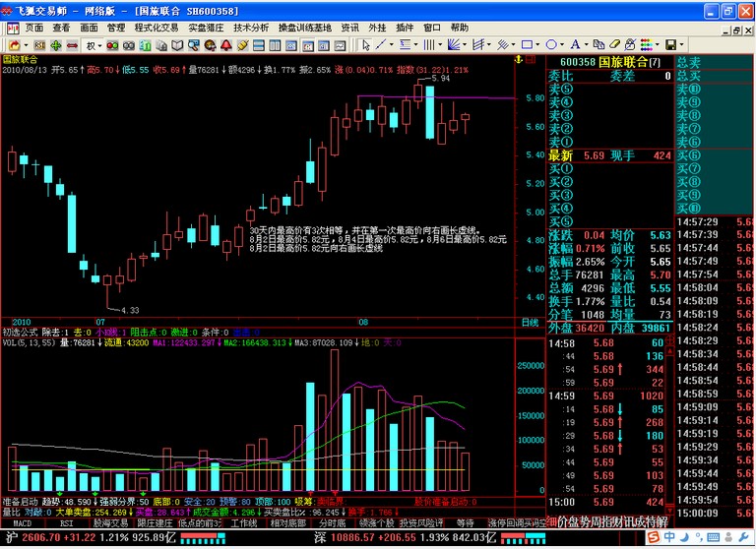Viewport: 756px width, 549px height.
Task: Click the 5.94 high price marker on chart
Action: [x=441, y=79]
